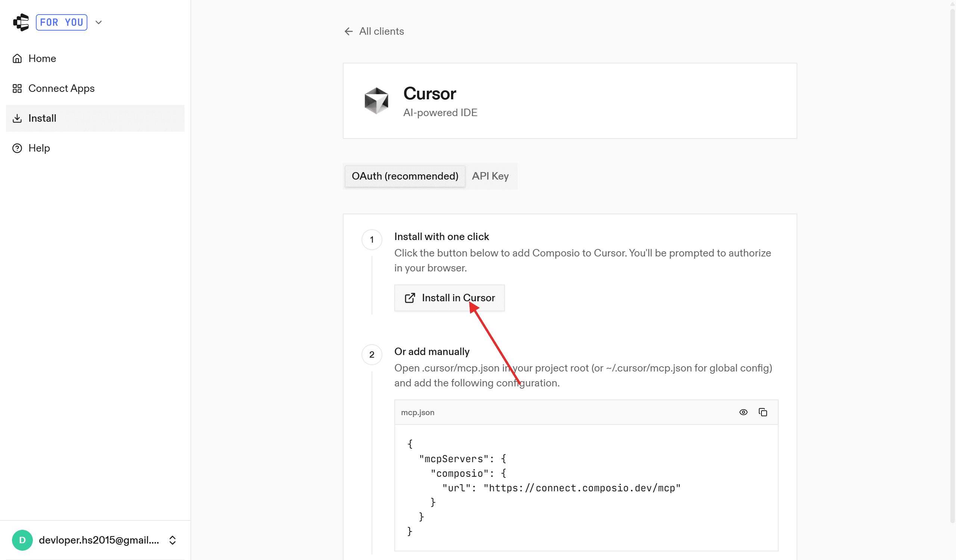This screenshot has height=560, width=956.
Task: Go back via All clients link
Action: tap(381, 31)
